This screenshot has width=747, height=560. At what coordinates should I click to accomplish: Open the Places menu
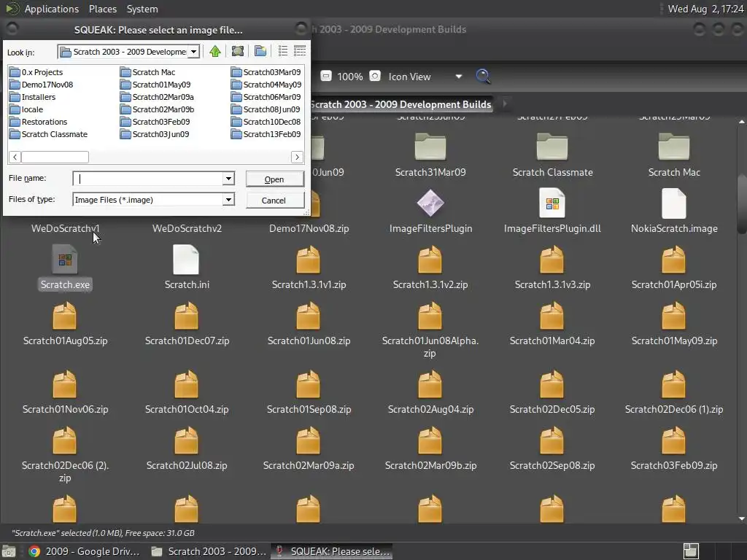point(102,9)
